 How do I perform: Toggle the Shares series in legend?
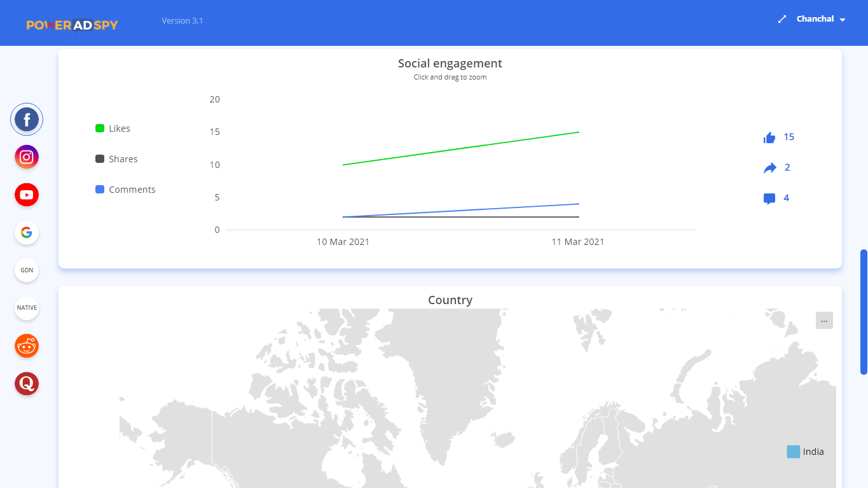pos(116,159)
